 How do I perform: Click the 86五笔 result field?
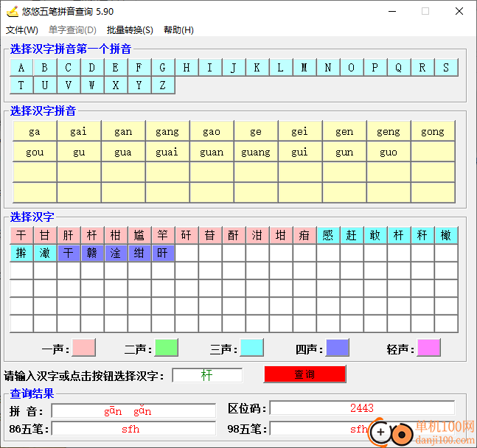[x=133, y=429]
